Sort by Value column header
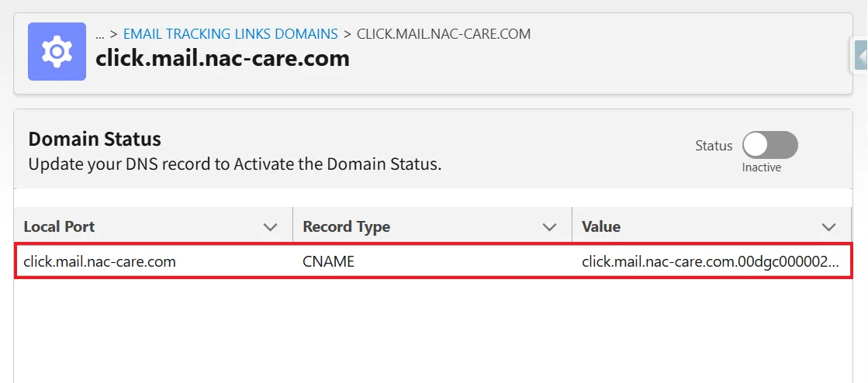This screenshot has width=868, height=383. [x=601, y=226]
